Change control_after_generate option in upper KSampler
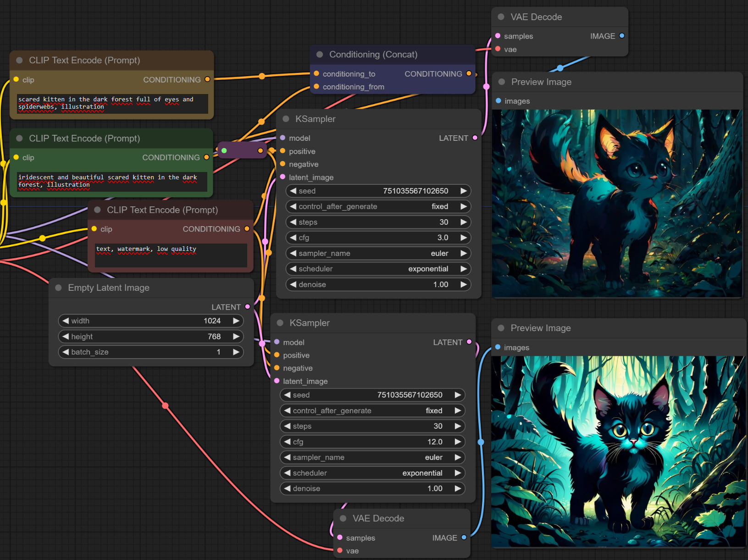This screenshot has width=748, height=560. tap(378, 206)
